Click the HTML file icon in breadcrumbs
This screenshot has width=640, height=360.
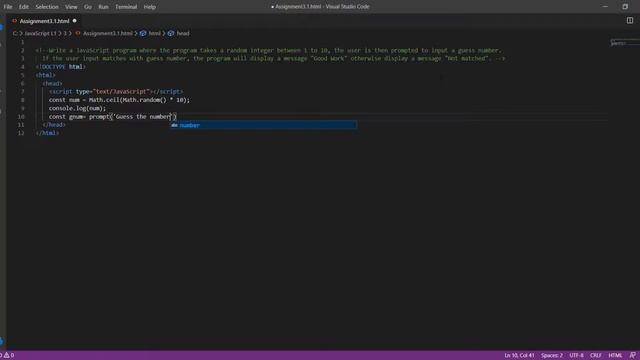pyautogui.click(x=78, y=33)
